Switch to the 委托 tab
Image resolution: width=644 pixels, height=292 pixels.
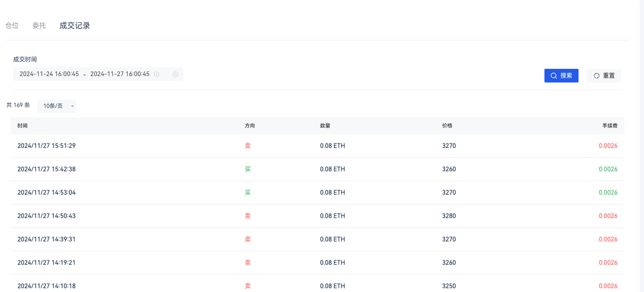(39, 26)
